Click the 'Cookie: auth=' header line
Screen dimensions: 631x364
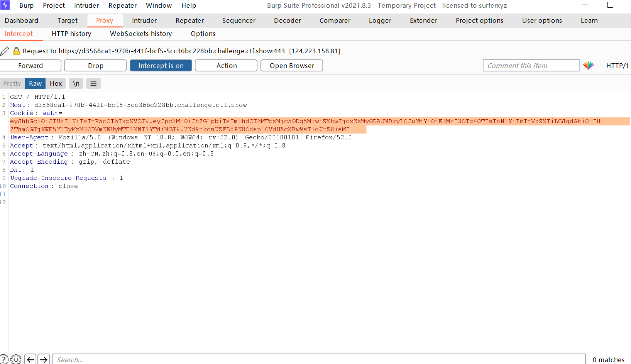(36, 113)
